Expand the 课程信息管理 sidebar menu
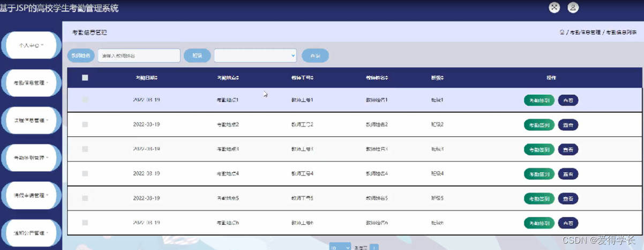This screenshot has width=644, height=250. [31, 120]
